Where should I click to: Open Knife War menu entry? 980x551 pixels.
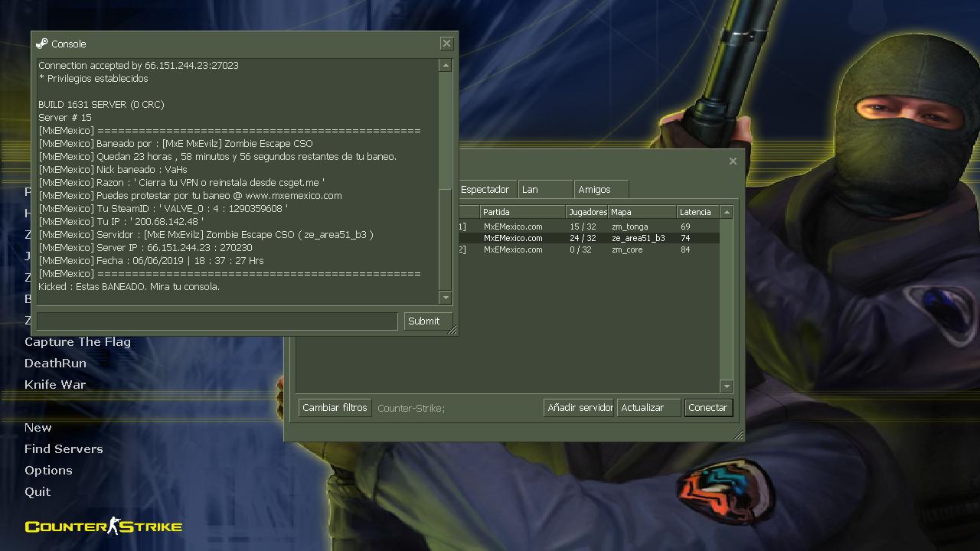(55, 385)
